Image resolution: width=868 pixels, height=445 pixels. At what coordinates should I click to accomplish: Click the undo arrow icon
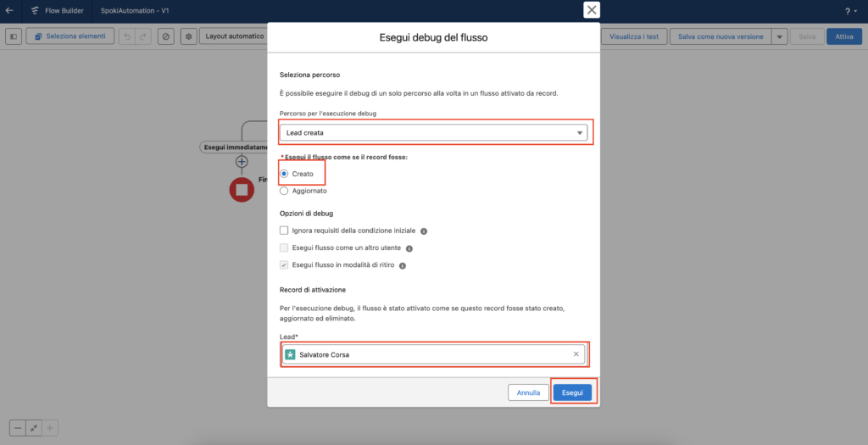point(126,36)
